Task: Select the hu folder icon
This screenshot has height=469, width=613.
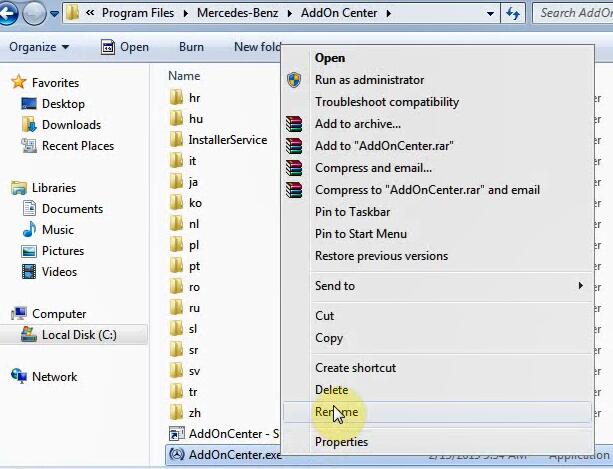Action: click(176, 118)
